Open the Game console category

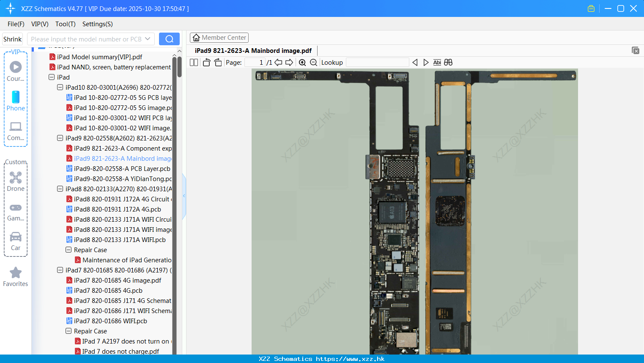pyautogui.click(x=16, y=212)
